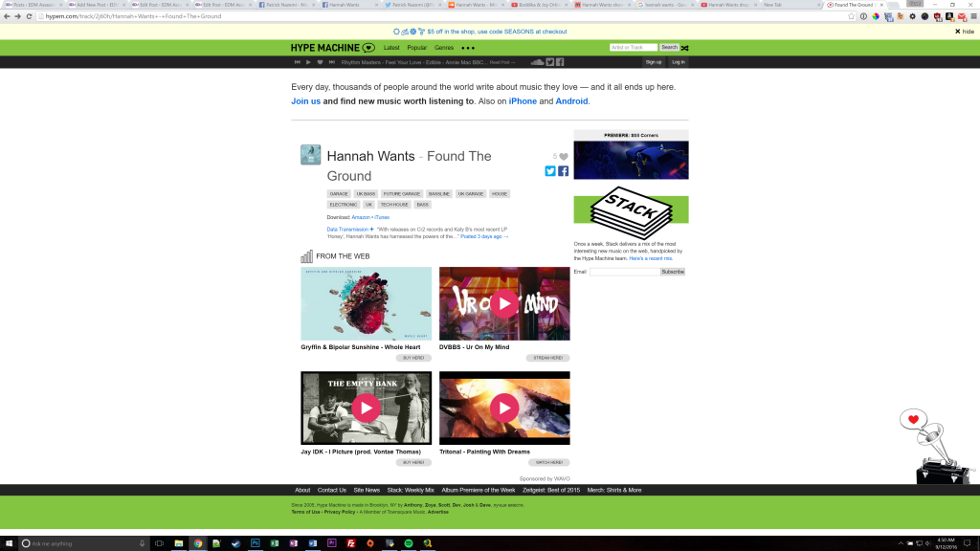Viewport: 980px width, 551px height.
Task: Open Album Premiere of the Week link
Action: (x=479, y=491)
